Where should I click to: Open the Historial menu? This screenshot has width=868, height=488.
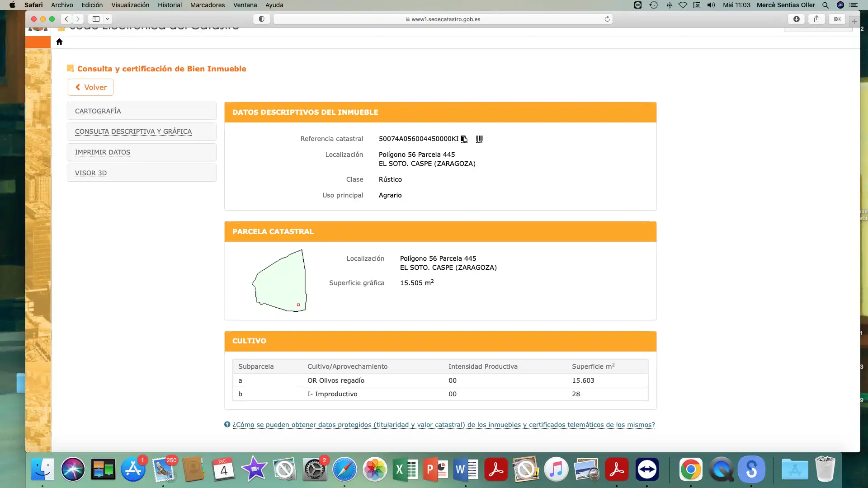point(170,5)
